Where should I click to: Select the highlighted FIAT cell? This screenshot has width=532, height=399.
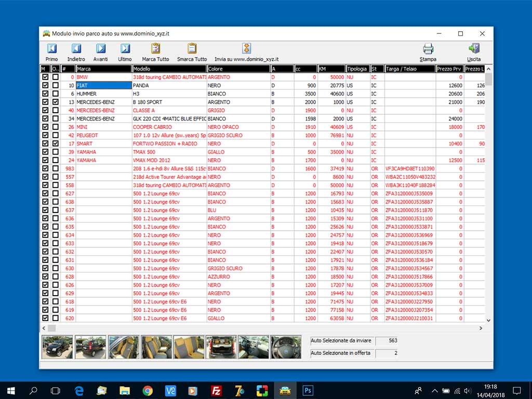coord(103,86)
